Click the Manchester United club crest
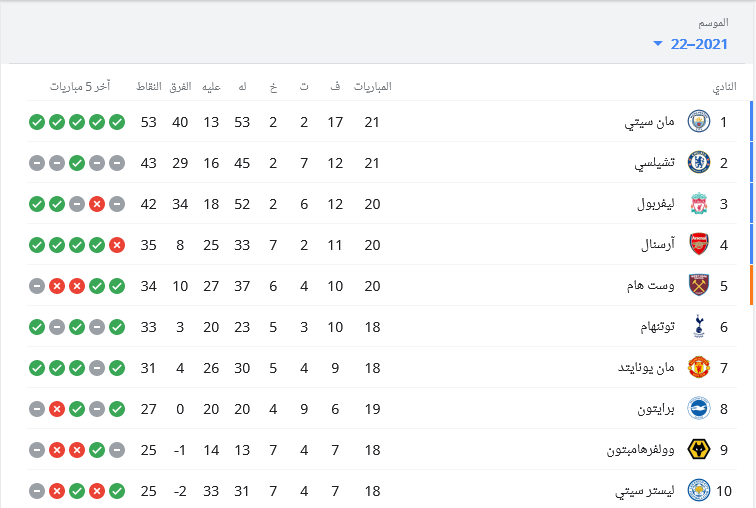756x508 pixels. (698, 368)
